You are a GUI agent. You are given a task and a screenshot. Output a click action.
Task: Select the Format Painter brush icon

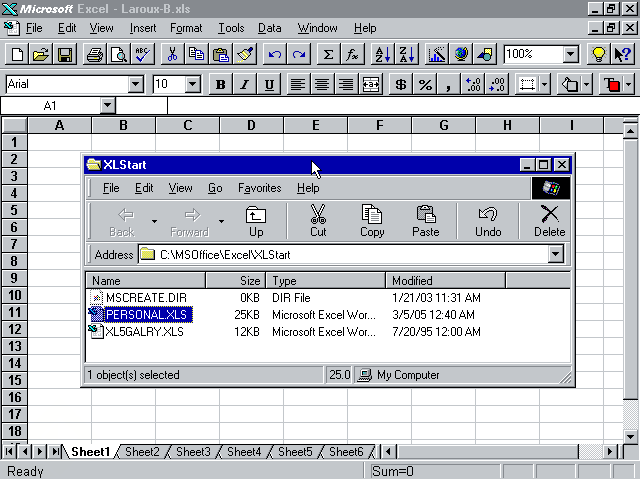[x=245, y=54]
